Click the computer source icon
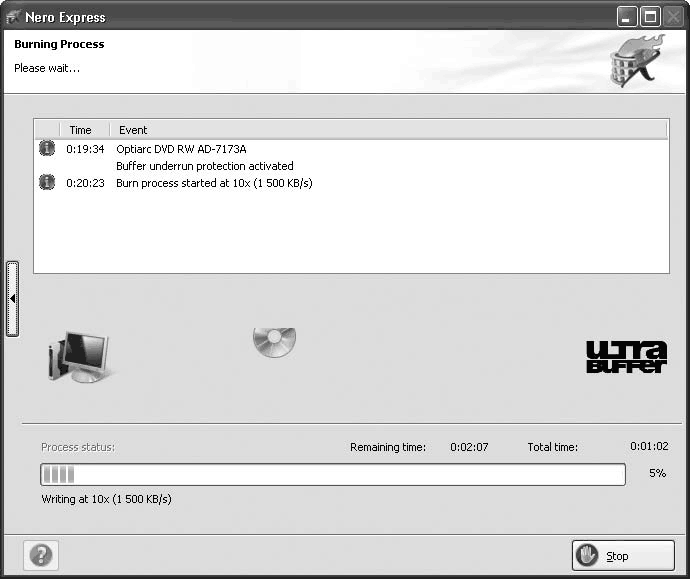690x579 pixels. (79, 357)
